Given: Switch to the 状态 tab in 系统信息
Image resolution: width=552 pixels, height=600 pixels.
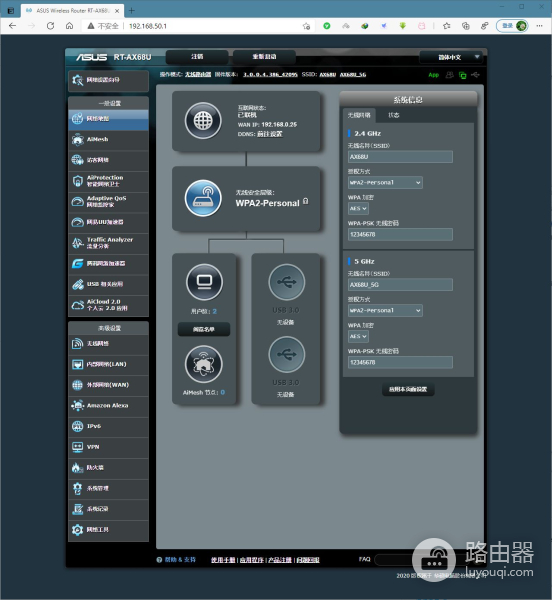Looking at the screenshot, I should pos(394,115).
